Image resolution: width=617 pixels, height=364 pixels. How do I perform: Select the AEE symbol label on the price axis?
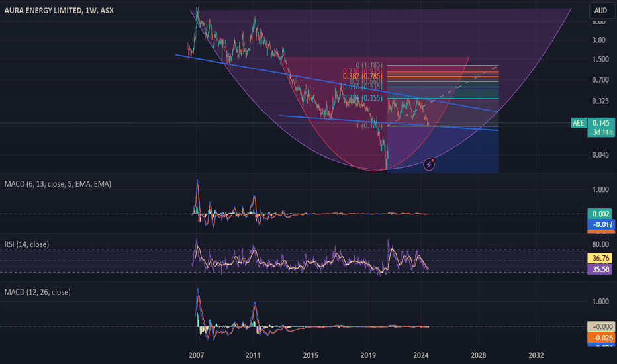[x=579, y=123]
